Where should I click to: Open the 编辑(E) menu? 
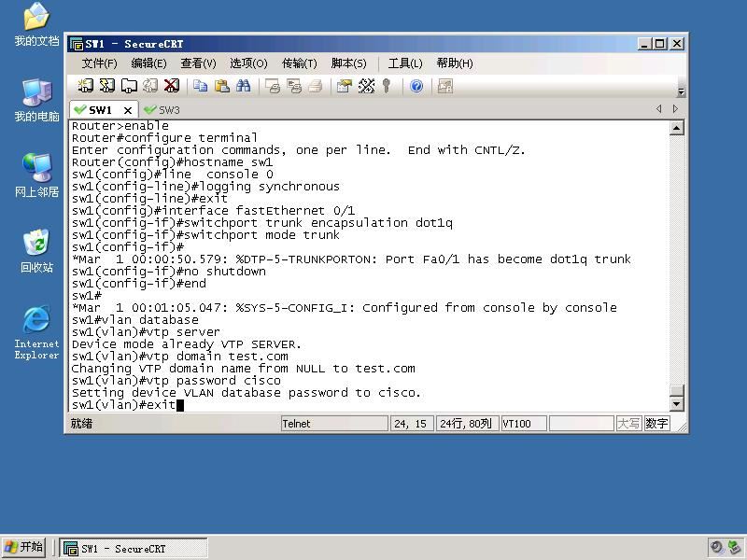tap(148, 63)
